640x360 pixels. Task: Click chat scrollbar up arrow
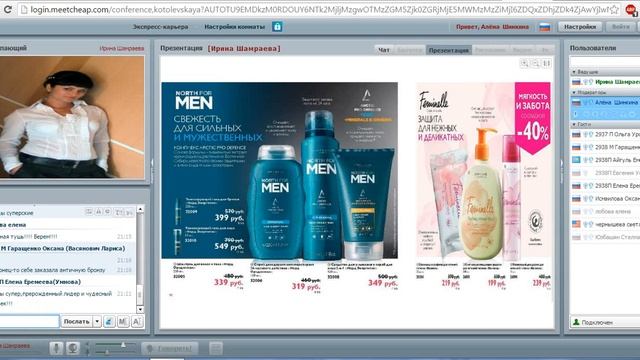tap(140, 209)
